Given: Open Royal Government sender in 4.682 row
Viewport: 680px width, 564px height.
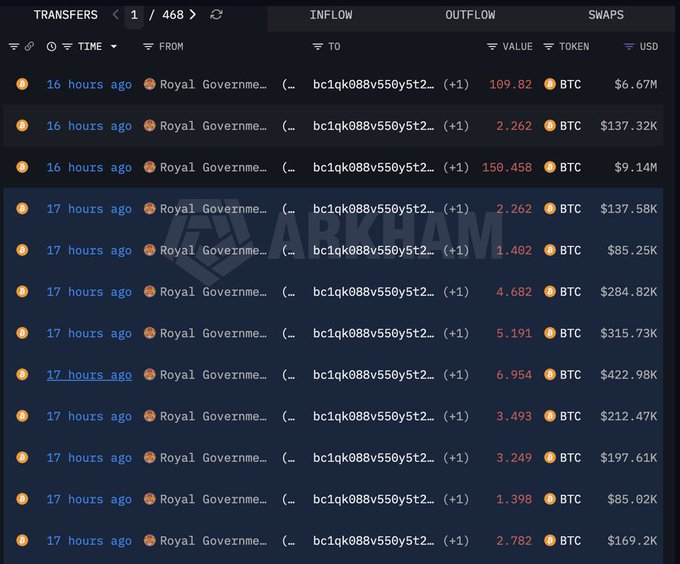Looking at the screenshot, I should pos(213,292).
